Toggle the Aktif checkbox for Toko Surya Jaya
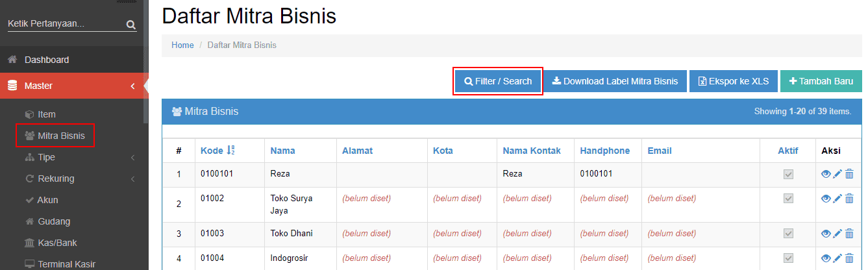 [x=788, y=199]
